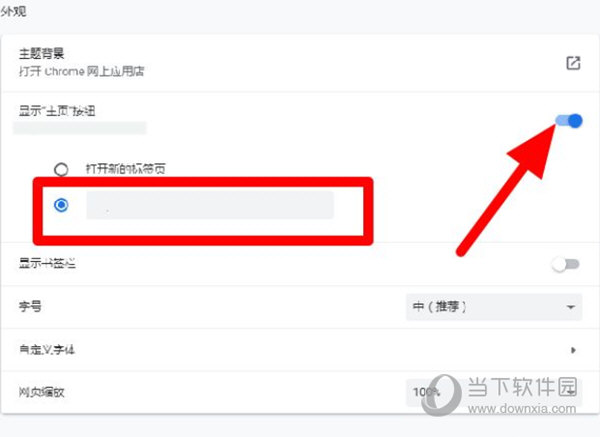The image size is (600, 437).
Task: Click the 字号 setting label
Action: 30,307
